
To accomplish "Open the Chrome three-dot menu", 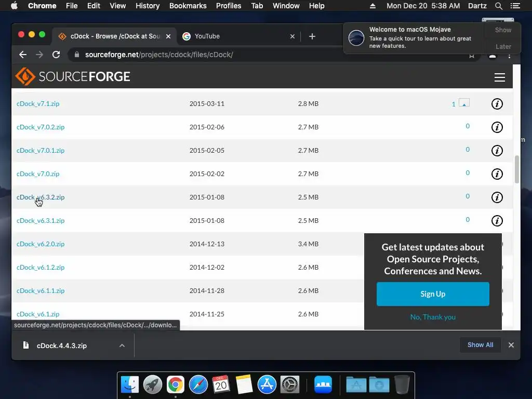I will pyautogui.click(x=509, y=56).
